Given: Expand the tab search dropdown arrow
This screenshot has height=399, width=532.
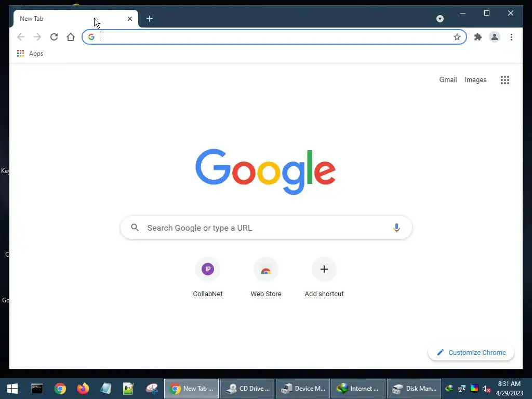Looking at the screenshot, I should [440, 19].
